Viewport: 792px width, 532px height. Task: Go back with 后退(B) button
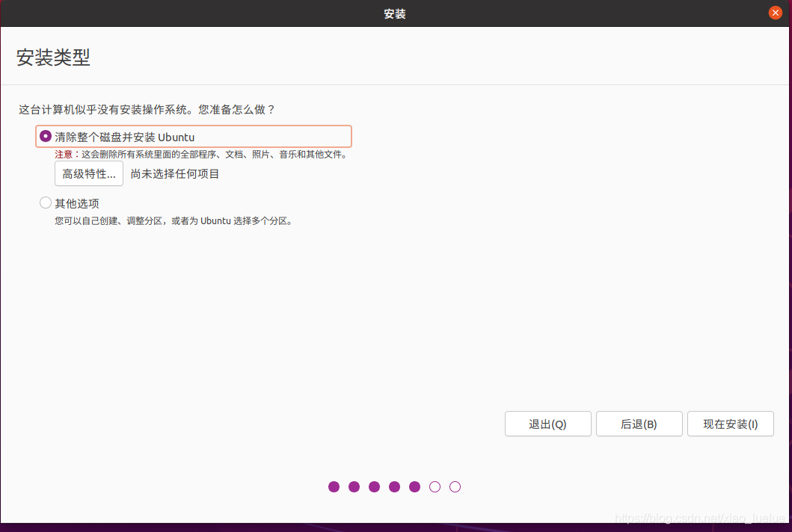pyautogui.click(x=639, y=424)
